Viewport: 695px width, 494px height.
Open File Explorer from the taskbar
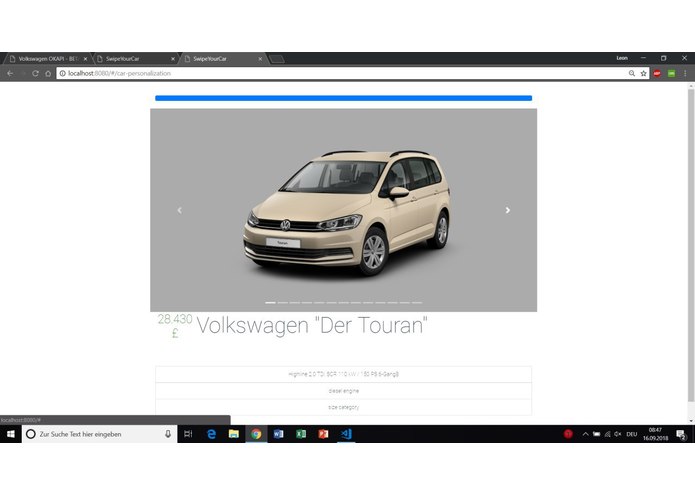click(x=234, y=434)
